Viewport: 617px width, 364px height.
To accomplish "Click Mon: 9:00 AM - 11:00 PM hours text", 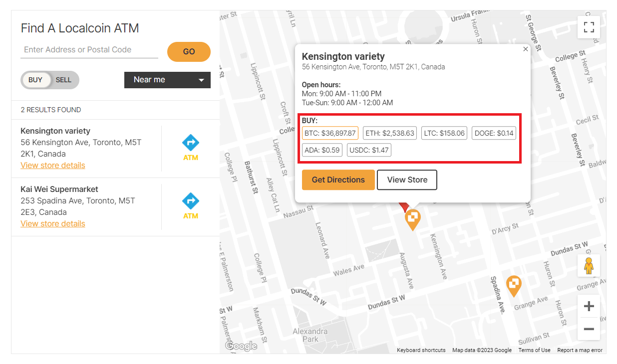I will click(341, 94).
